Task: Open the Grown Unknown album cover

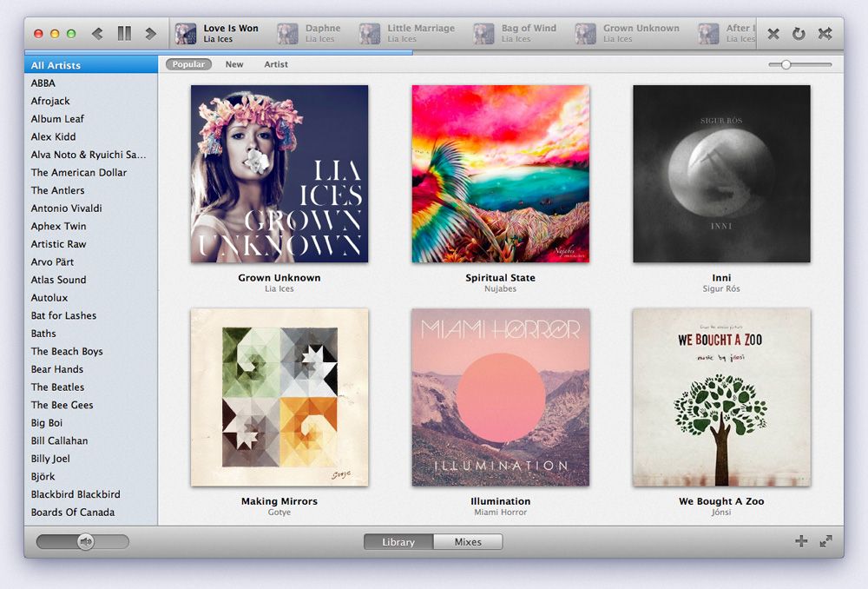Action: pos(279,173)
